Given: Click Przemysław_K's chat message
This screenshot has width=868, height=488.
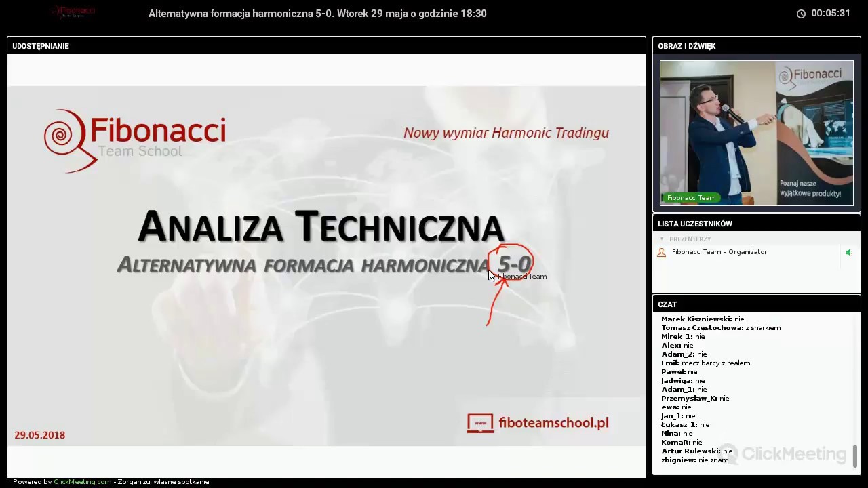Looking at the screenshot, I should click(x=695, y=399).
